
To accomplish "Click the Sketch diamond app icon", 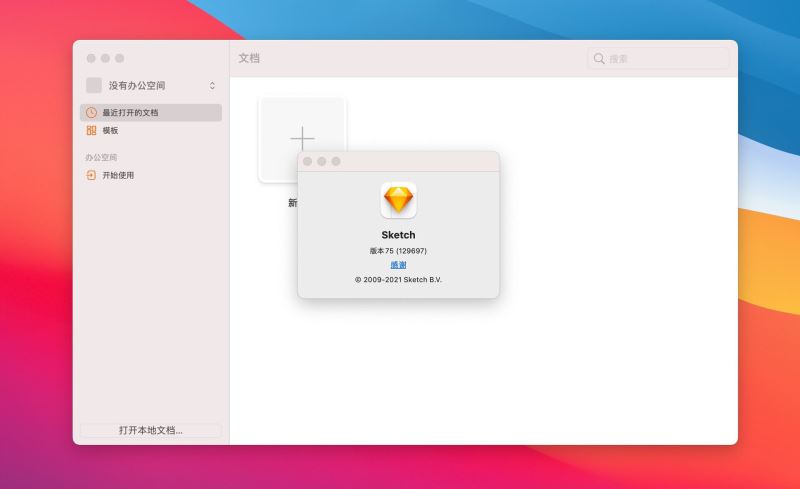I will pyautogui.click(x=398, y=200).
